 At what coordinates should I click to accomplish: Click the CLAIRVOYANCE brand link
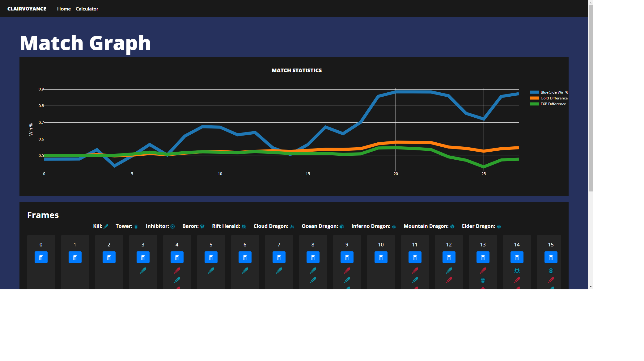coord(27,9)
